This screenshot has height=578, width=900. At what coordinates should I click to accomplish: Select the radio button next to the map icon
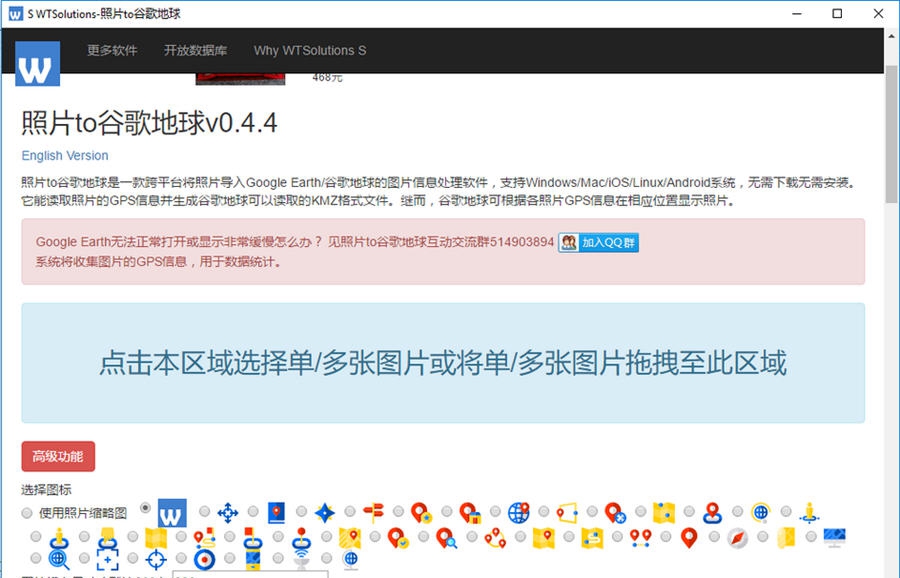point(132,535)
